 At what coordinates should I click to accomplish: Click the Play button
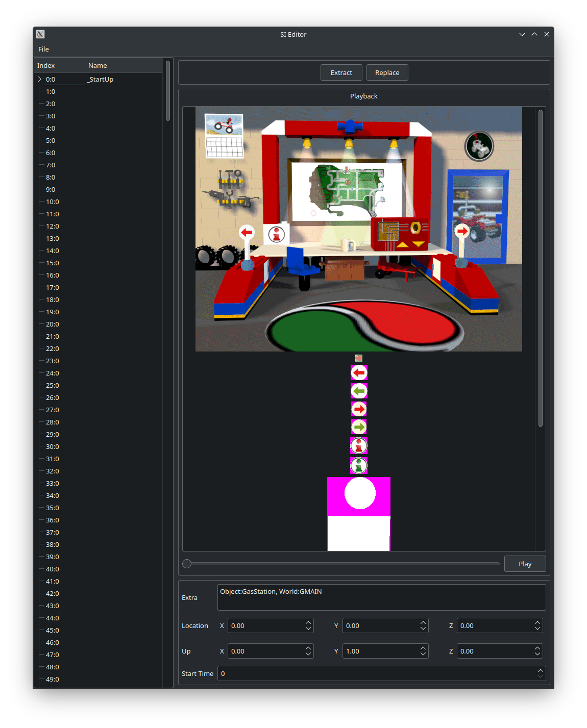coord(525,564)
